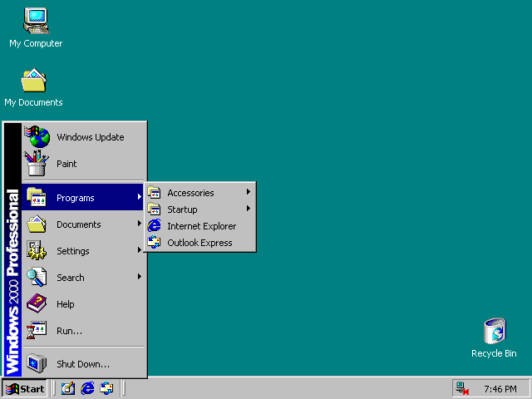Expand the Settings submenu arrow
532x399 pixels.
point(139,249)
